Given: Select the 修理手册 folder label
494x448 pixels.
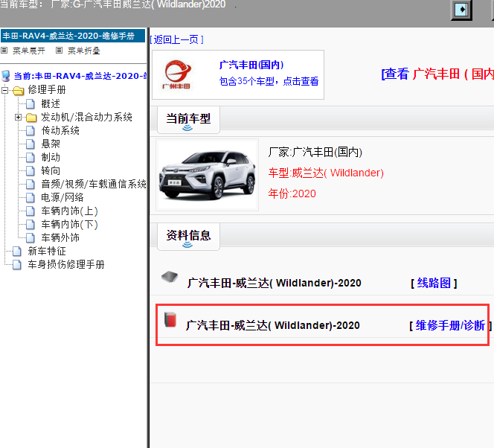Looking at the screenshot, I should (x=47, y=90).
